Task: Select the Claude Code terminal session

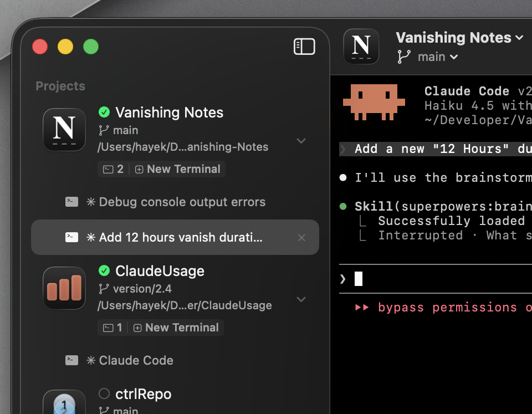Action: pyautogui.click(x=136, y=360)
